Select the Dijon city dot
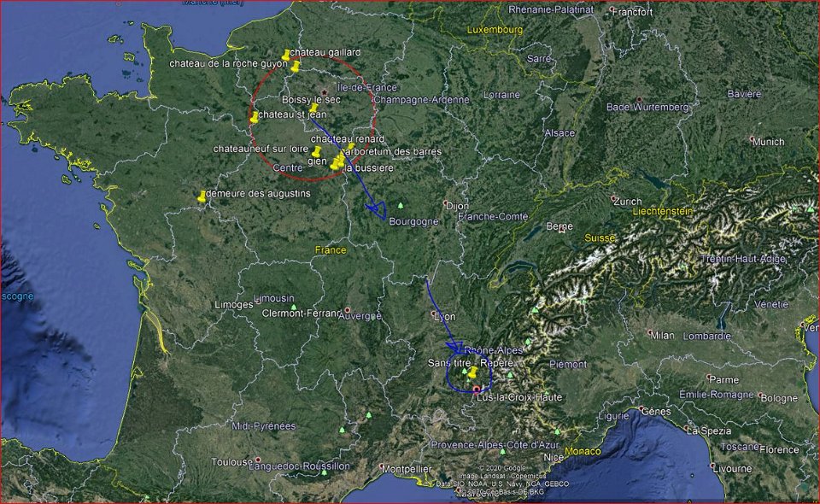 [x=446, y=204]
